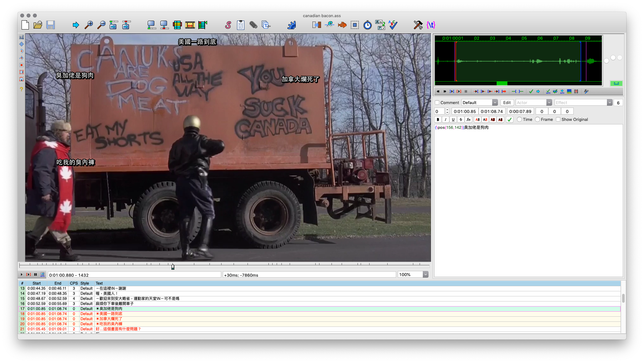Select the move subtitle visual tool
The image size is (644, 363).
click(x=21, y=44)
